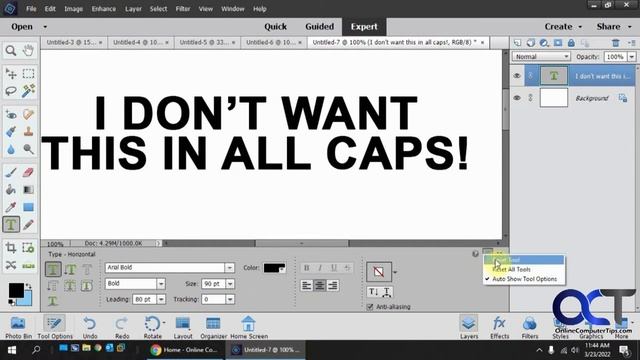Viewport: 640px width, 360px height.
Task: Switch to Quick mode tab
Action: point(276,27)
